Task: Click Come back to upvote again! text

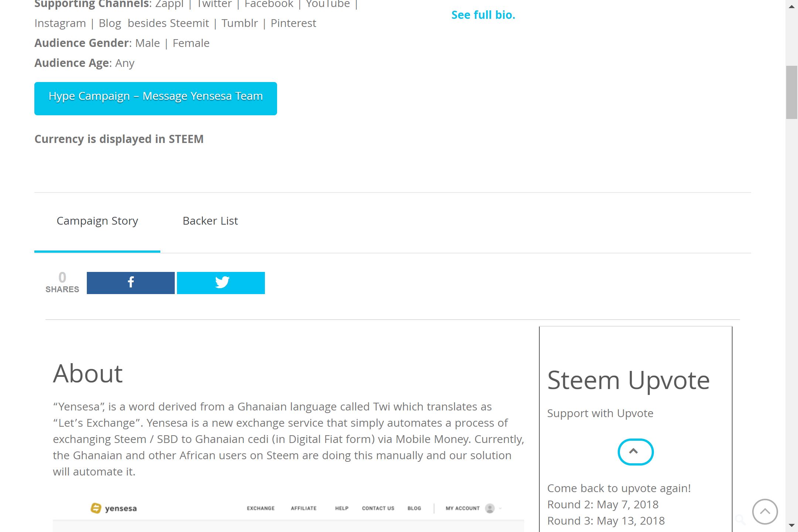Action: pos(619,488)
